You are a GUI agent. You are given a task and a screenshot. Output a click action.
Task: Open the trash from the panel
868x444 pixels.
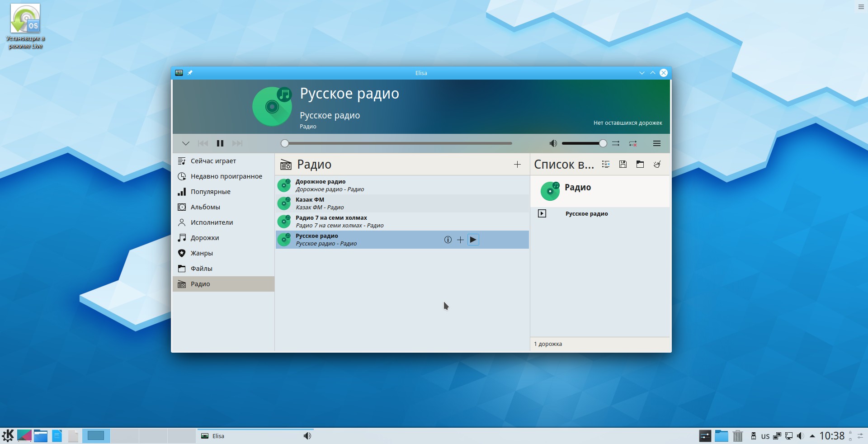click(x=738, y=436)
